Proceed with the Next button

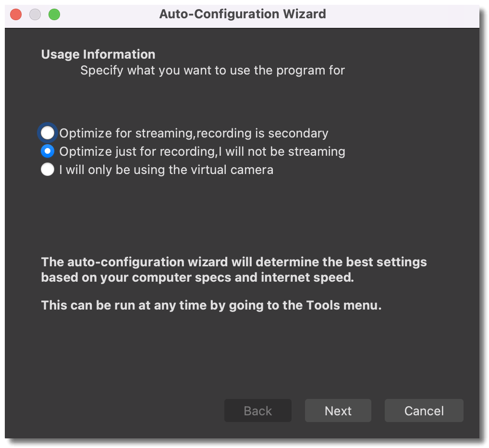(x=338, y=411)
